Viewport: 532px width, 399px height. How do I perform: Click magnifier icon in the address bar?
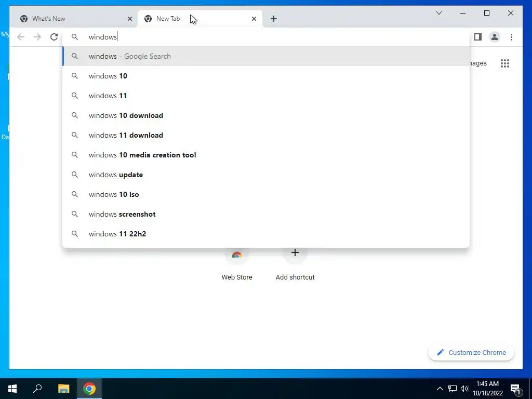(75, 37)
